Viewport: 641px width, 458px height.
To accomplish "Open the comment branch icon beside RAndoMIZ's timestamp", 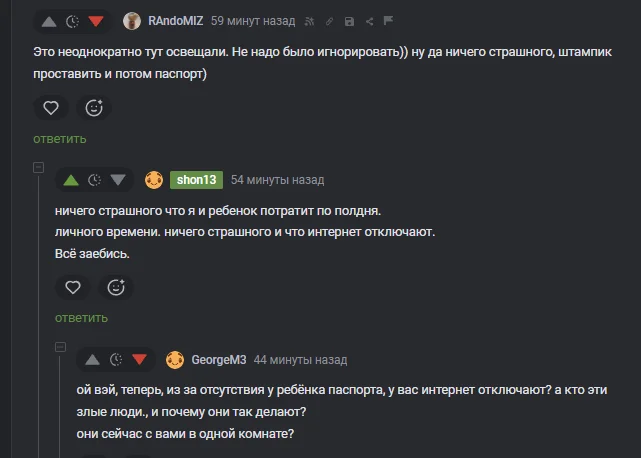I will [x=309, y=21].
